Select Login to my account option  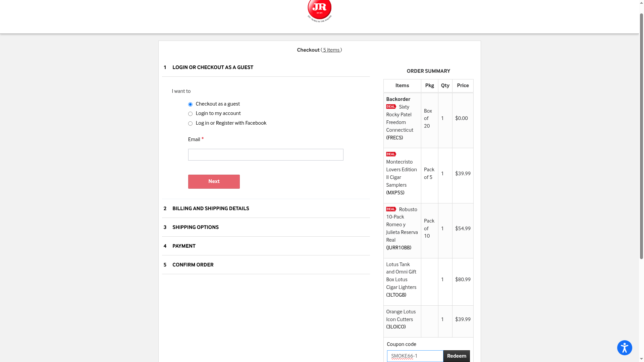190,114
